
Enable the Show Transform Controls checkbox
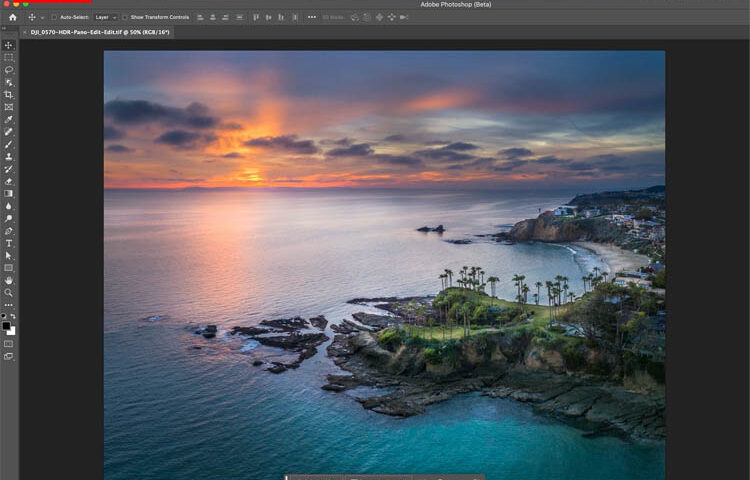pos(125,17)
